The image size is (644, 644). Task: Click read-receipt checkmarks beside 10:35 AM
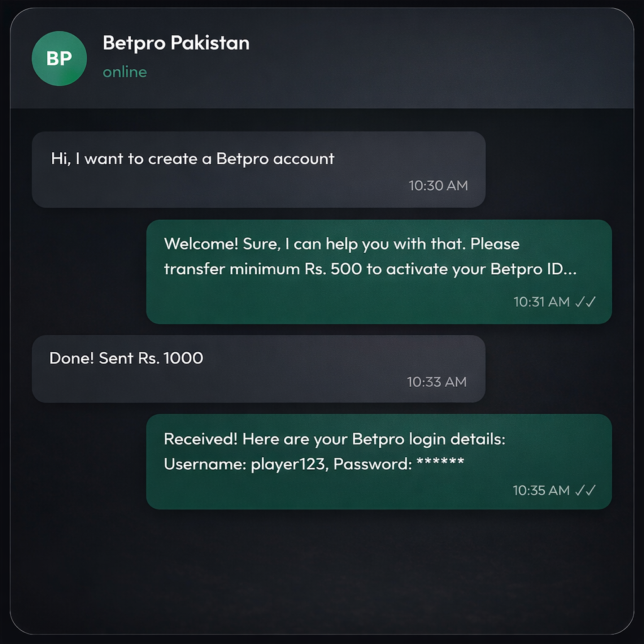click(x=585, y=491)
